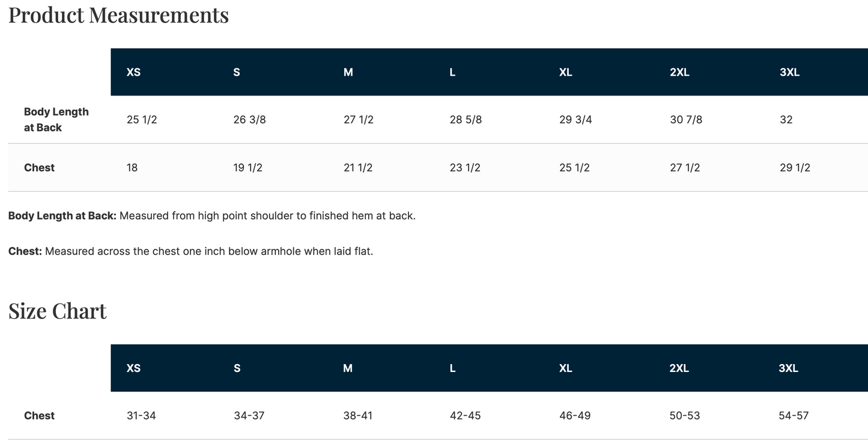Click the M column header in Size Chart
Image resolution: width=868 pixels, height=444 pixels.
[x=348, y=368]
